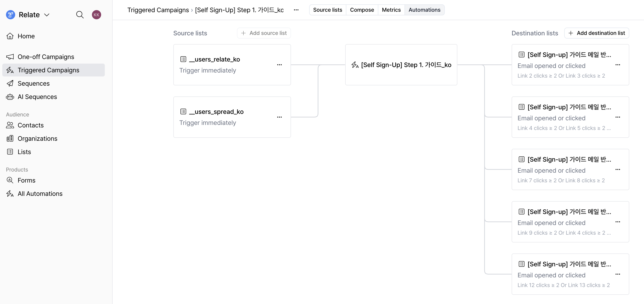Open options menu on __users_relate_ko source card
Screen dimensions: 644x304
click(x=279, y=65)
